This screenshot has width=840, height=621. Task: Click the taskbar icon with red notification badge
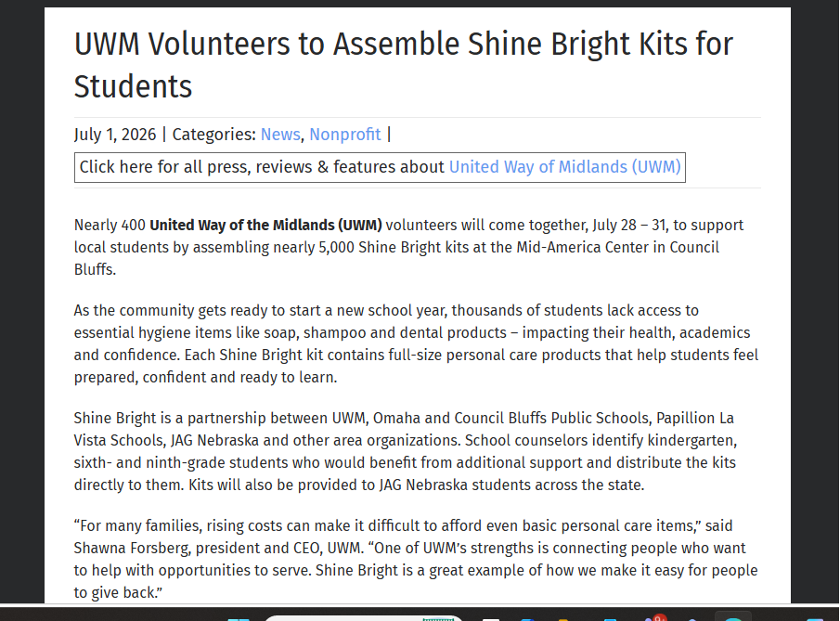tap(654, 618)
